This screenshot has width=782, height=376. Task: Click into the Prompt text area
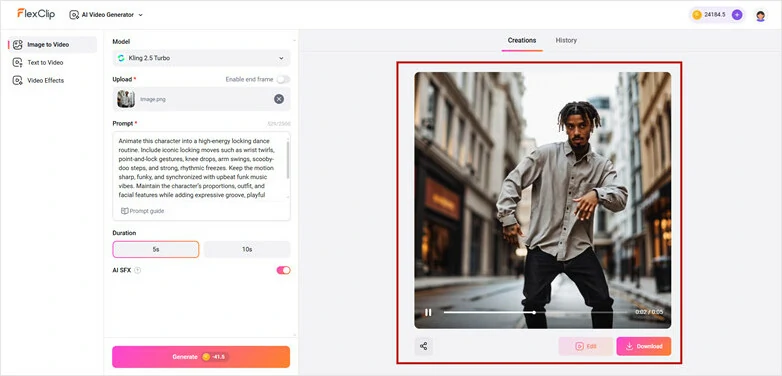(201, 167)
